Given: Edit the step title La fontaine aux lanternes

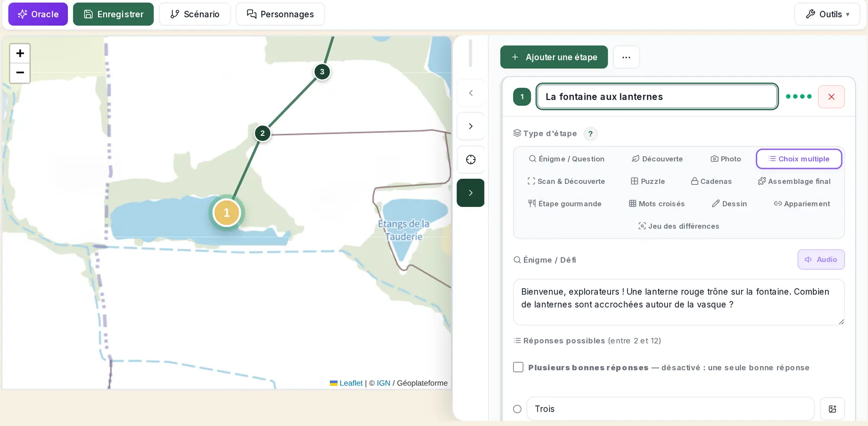Looking at the screenshot, I should point(657,97).
